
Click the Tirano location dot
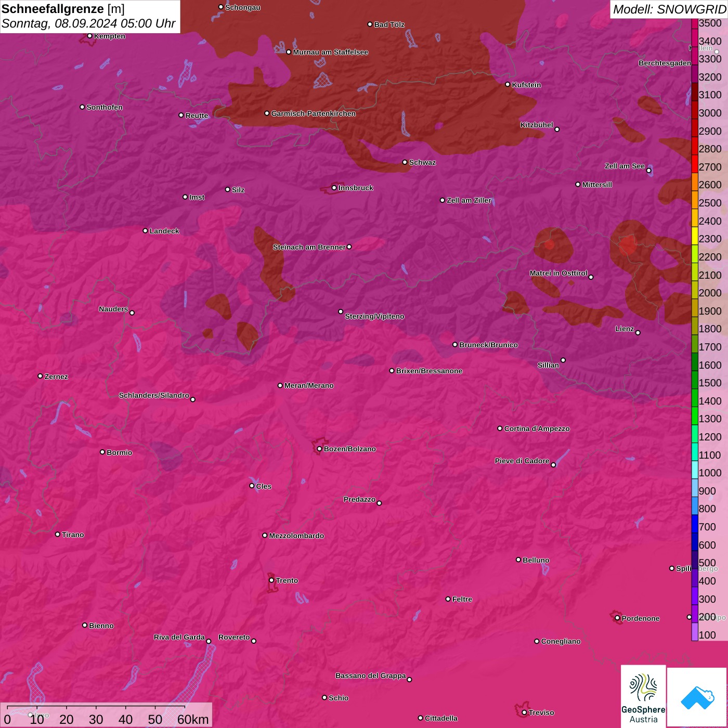tap(58, 534)
